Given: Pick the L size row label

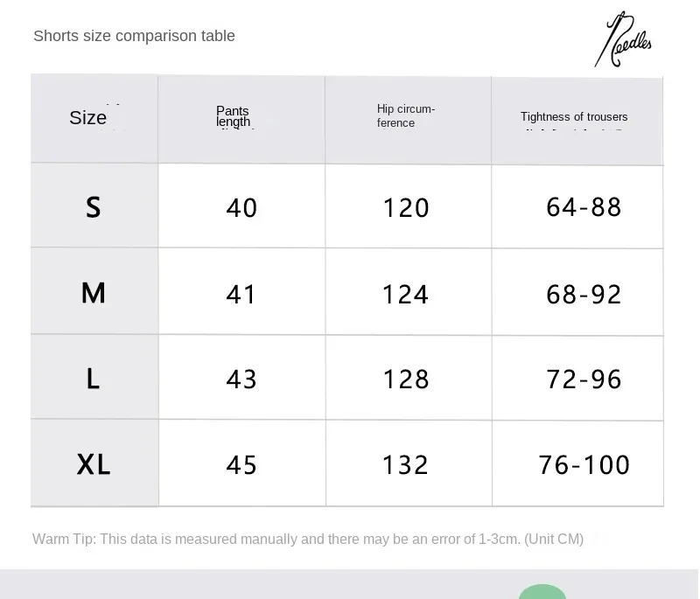Looking at the screenshot, I should click(x=94, y=379).
